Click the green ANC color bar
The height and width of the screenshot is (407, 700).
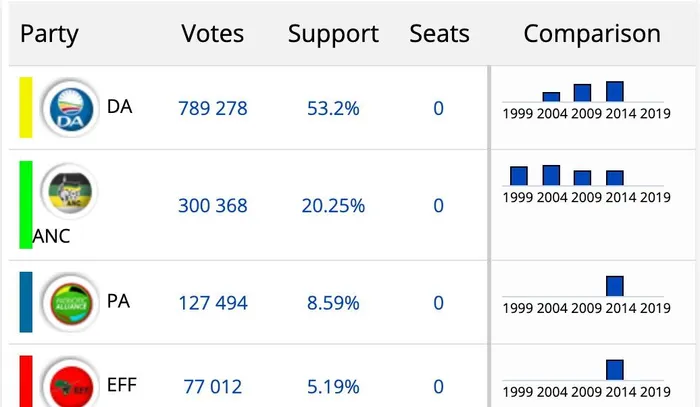[26, 204]
